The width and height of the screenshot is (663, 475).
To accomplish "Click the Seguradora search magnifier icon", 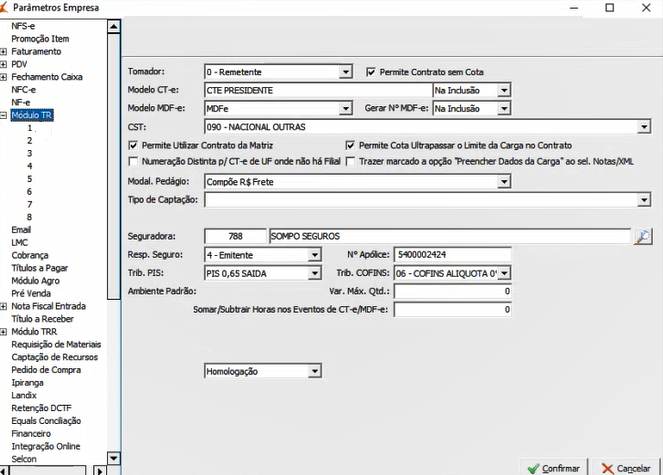I will click(x=643, y=236).
